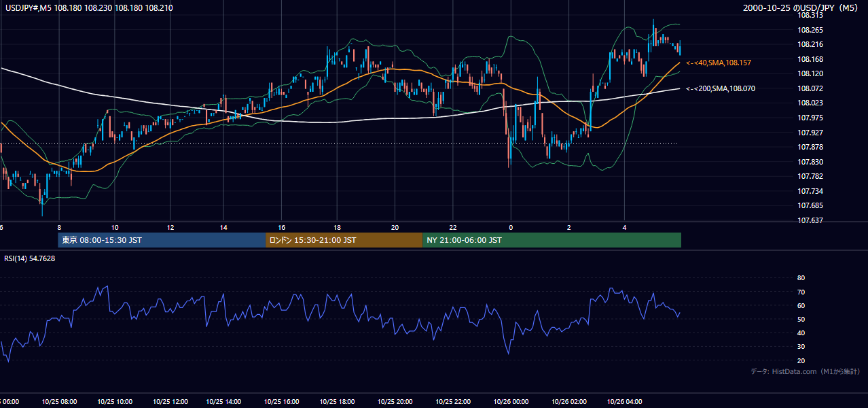Click RSI scale value 30
This screenshot has width=868, height=408.
pyautogui.click(x=801, y=347)
